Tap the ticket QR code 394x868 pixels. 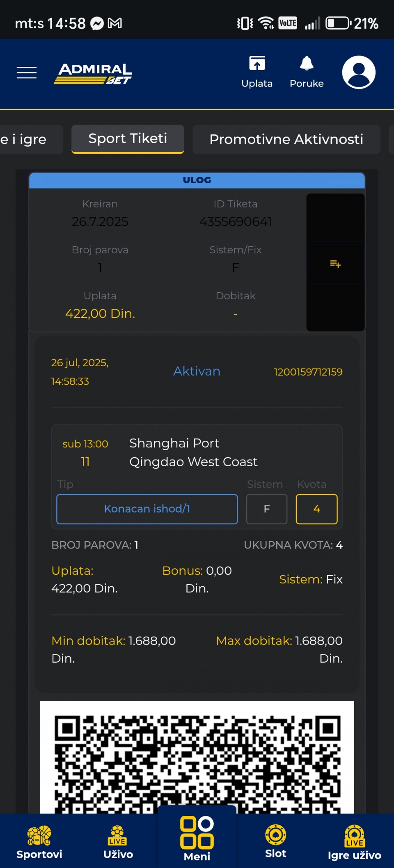(x=197, y=758)
